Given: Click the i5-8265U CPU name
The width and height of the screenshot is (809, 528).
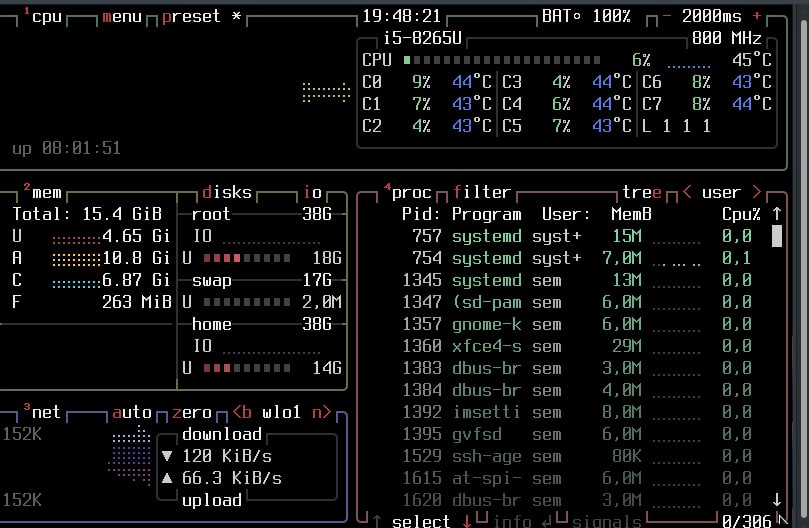Looking at the screenshot, I should (x=422, y=38).
